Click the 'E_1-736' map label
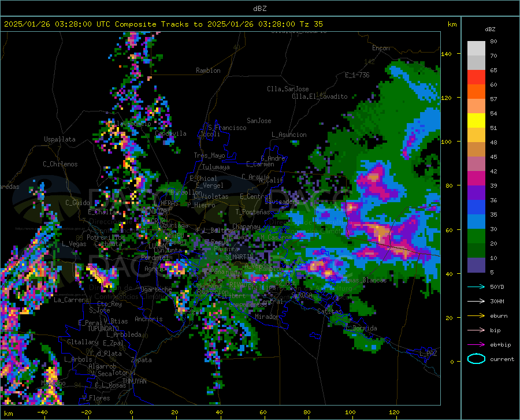The width and height of the screenshot is (520, 420). tap(357, 75)
